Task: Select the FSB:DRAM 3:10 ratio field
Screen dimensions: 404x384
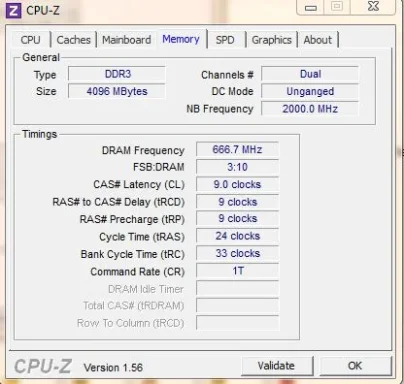Action: 237,167
